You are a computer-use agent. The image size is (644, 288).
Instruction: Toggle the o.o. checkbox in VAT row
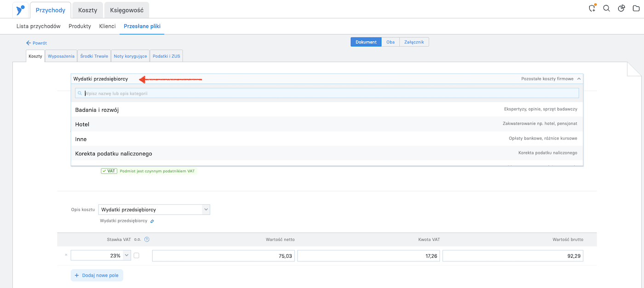click(x=136, y=256)
